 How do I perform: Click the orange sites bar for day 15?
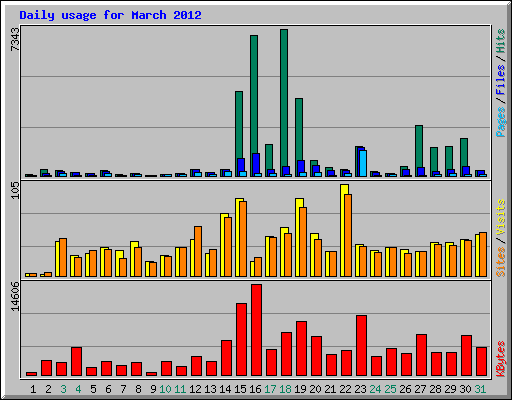243,239
